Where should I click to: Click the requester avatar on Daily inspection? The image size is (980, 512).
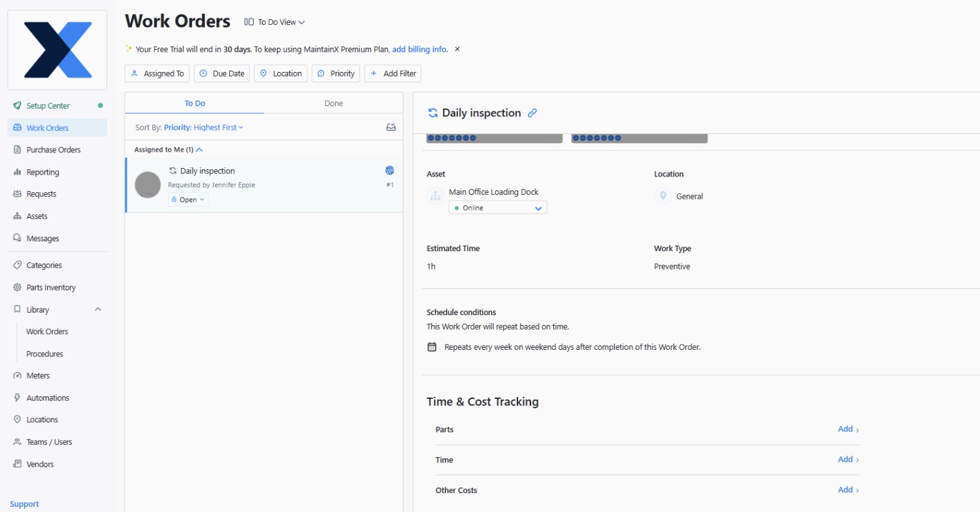[x=148, y=184]
